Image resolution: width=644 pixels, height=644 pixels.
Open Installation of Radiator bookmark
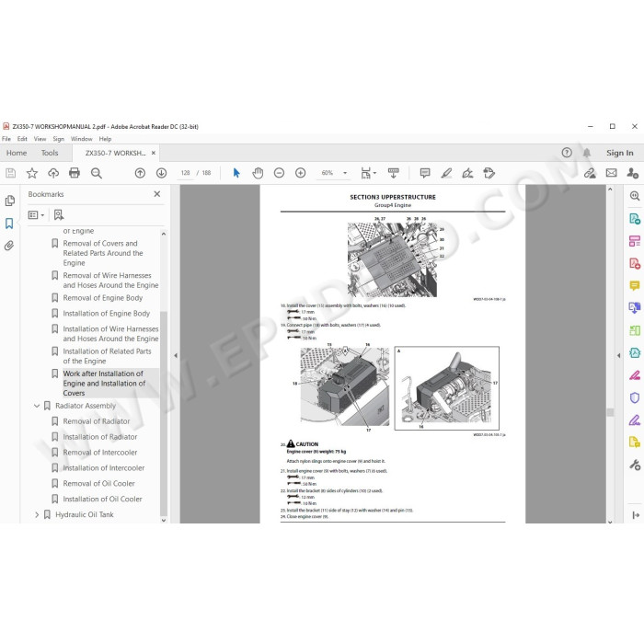tap(100, 437)
